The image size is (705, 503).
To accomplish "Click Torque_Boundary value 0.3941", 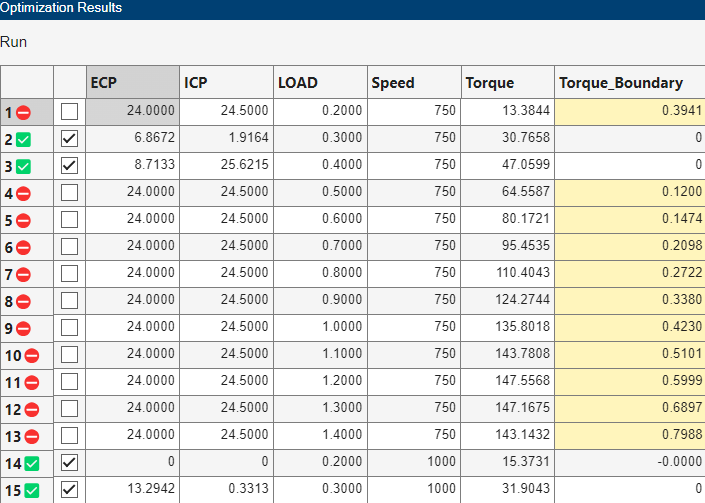I will coord(682,111).
